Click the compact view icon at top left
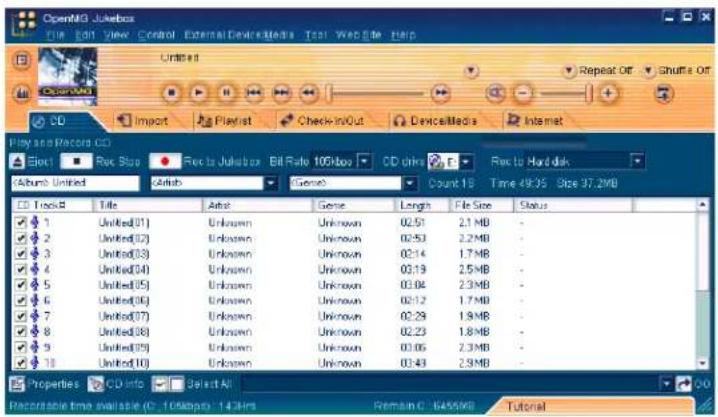 point(22,60)
